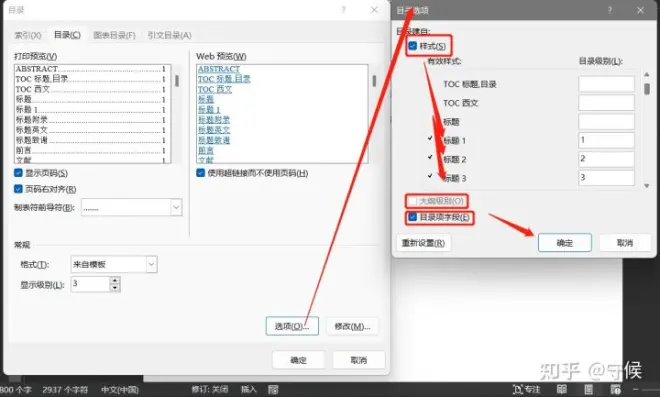Click zoom out minus in status bar
Viewport: 660px width, 397px height.
[635, 389]
